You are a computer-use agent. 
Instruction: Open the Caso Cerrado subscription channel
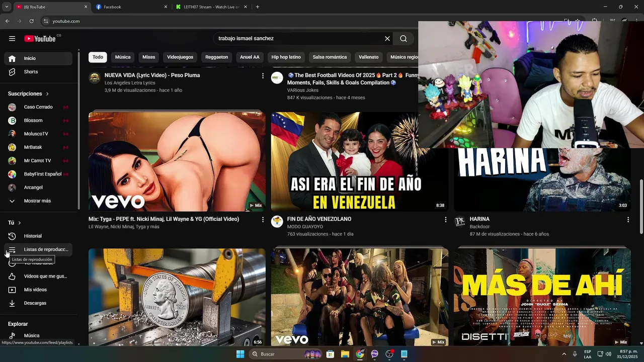point(38,107)
